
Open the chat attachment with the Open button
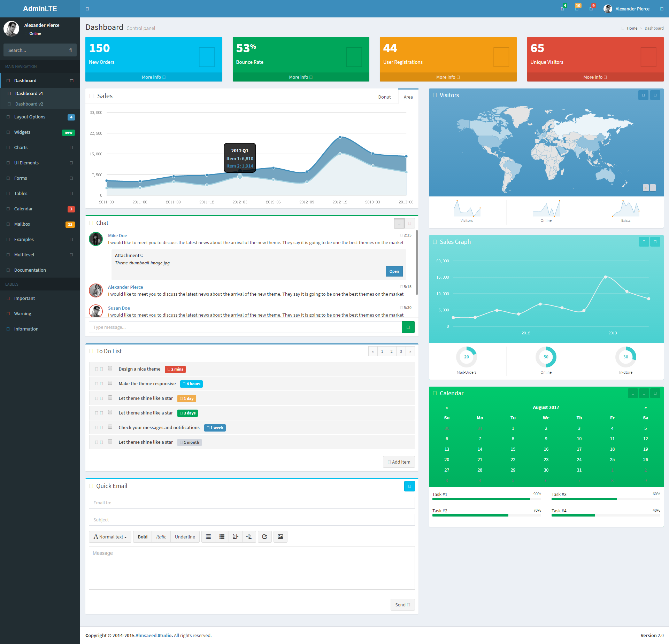[x=394, y=271]
